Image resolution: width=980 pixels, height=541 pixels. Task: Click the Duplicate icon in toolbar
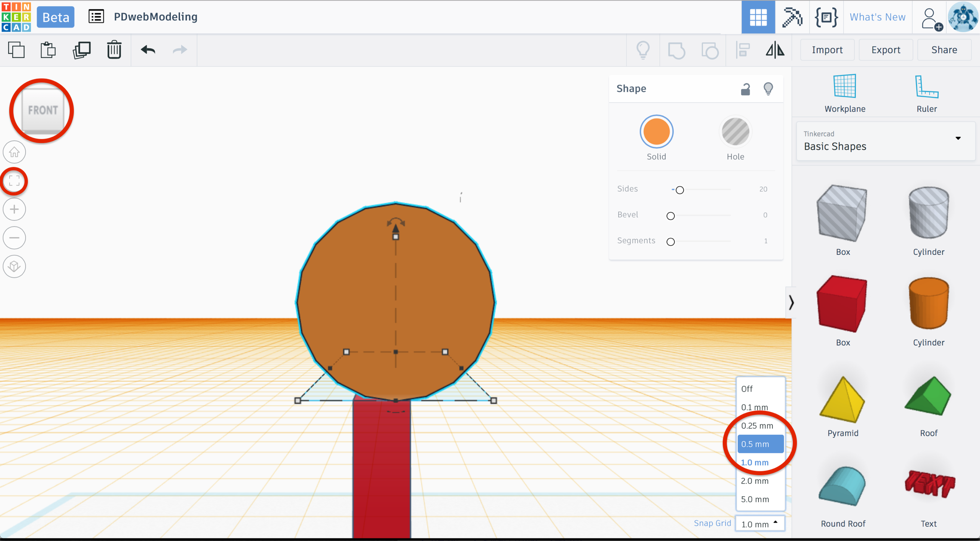coord(82,50)
